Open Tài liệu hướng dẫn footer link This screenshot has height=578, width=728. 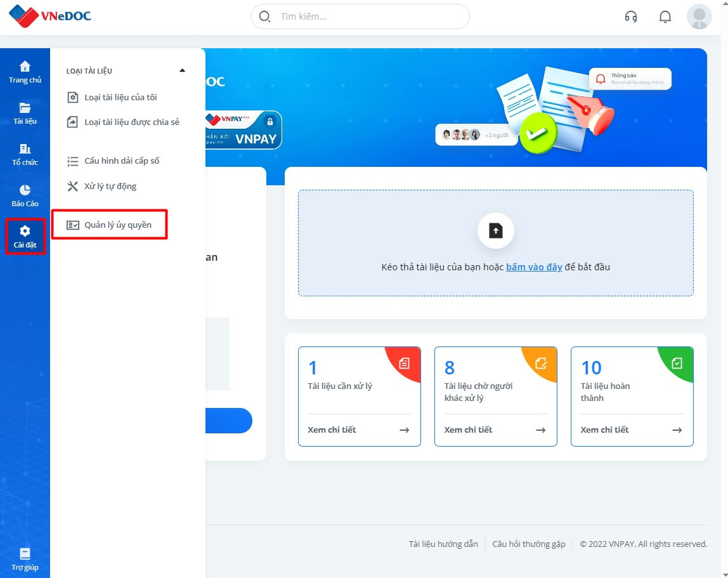(x=443, y=544)
